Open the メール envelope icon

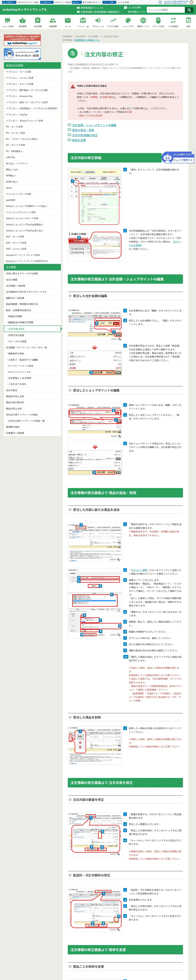[x=68, y=22]
